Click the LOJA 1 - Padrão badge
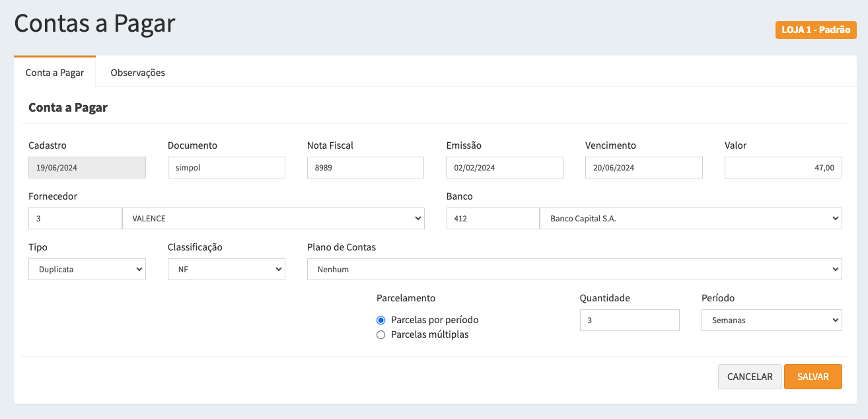868x419 pixels. click(x=816, y=30)
